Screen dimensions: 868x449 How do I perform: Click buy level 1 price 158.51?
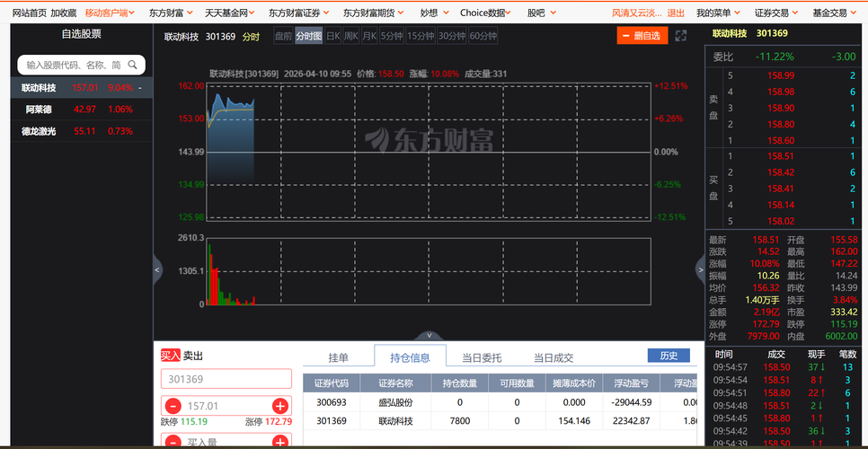point(781,156)
